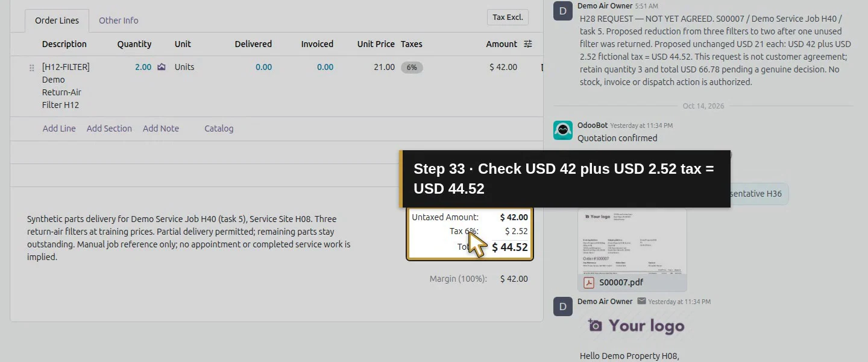Edit the terms note about Service Job H40

189,238
